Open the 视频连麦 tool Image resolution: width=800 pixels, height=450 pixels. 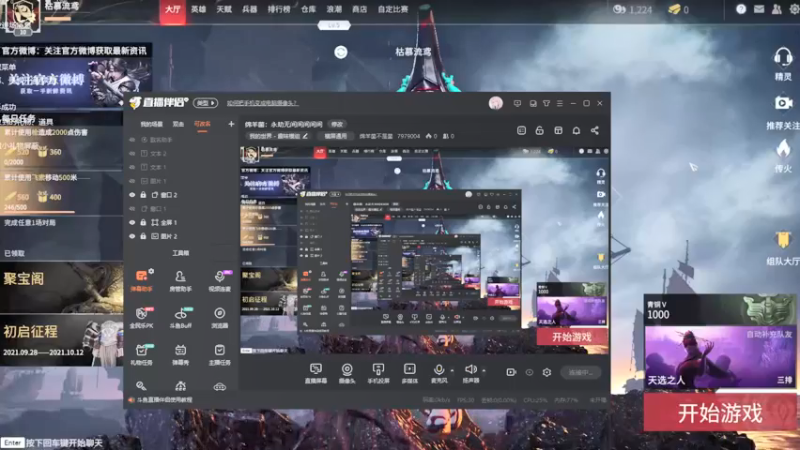pyautogui.click(x=219, y=280)
